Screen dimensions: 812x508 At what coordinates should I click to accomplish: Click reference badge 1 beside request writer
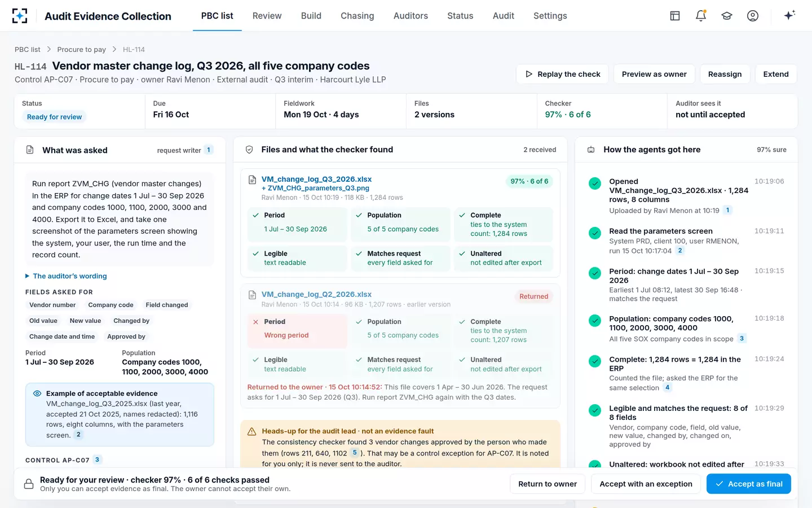tap(209, 150)
